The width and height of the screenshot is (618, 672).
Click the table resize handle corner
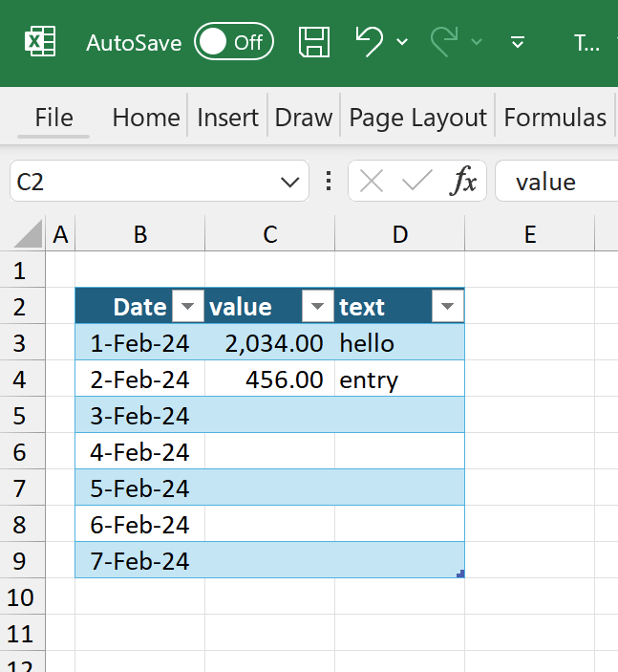pyautogui.click(x=460, y=574)
